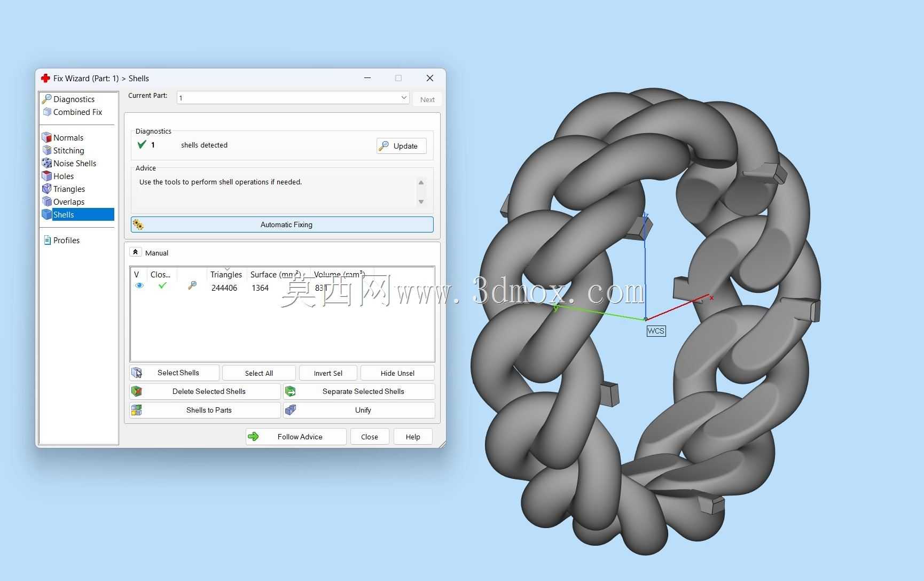924x581 pixels.
Task: Click the Normals cube icon
Action: pos(47,137)
